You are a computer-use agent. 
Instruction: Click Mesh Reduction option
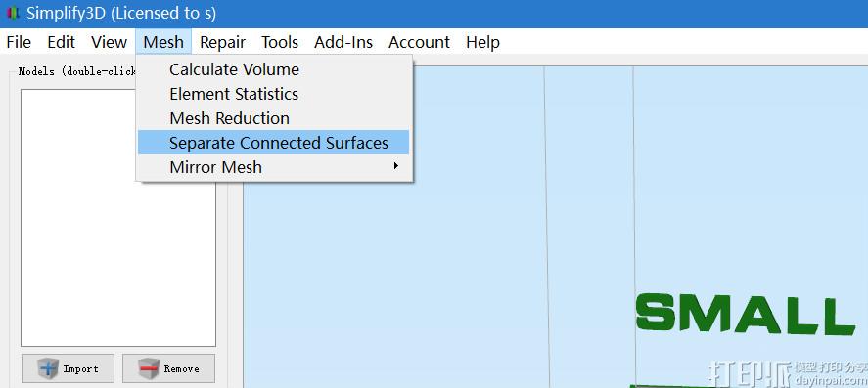tap(273, 118)
